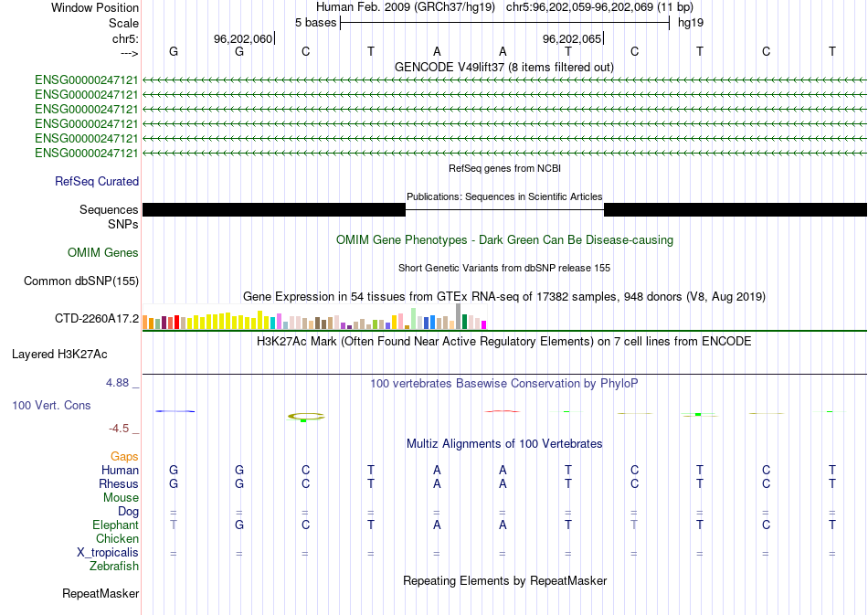Screen dimensions: 868x615
Task: Click the magenta last bar in GTEx chart
Action: [484, 325]
